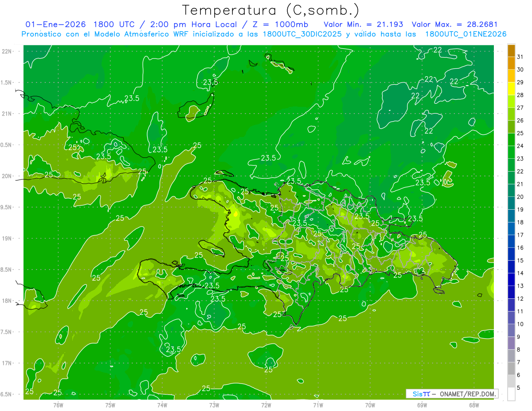The width and height of the screenshot is (532, 411).
Task: Click the brown-orange colorbar swatch above 31
Action: pos(511,51)
